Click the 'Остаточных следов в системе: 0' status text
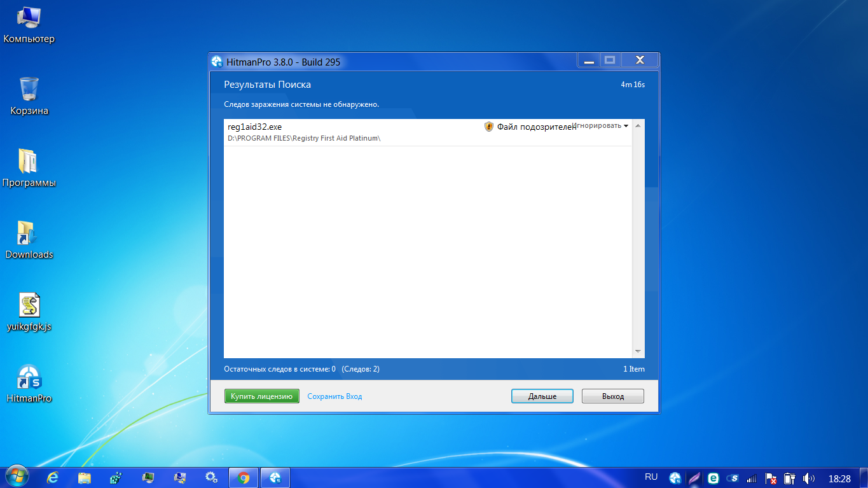 [280, 369]
